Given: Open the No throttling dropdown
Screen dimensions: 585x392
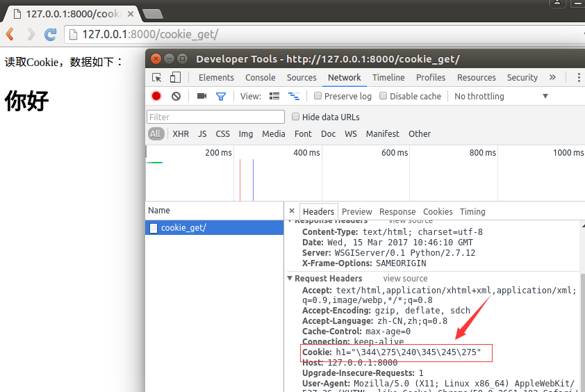Looking at the screenshot, I should coord(501,96).
